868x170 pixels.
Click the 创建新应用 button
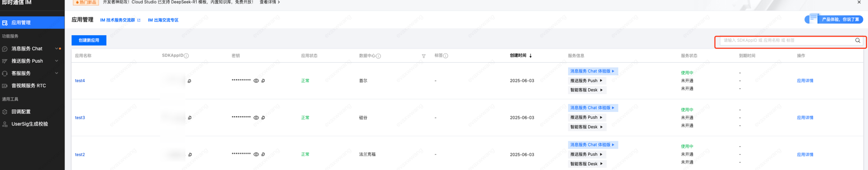point(89,40)
